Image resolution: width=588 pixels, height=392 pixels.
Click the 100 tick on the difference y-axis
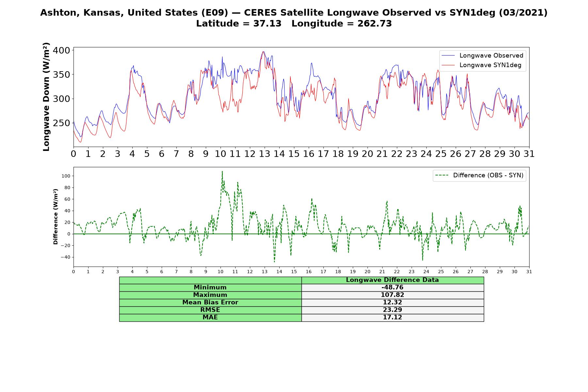pyautogui.click(x=66, y=176)
